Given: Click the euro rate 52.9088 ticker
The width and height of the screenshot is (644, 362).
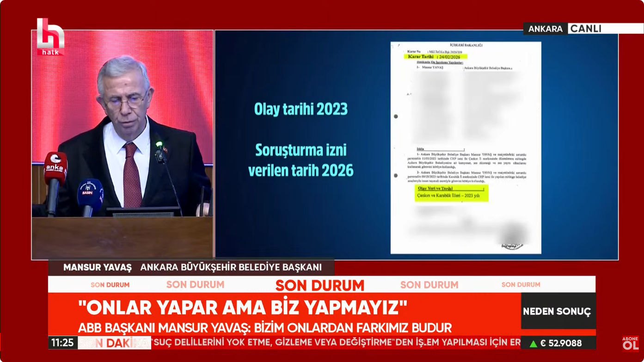Looking at the screenshot, I should [562, 343].
